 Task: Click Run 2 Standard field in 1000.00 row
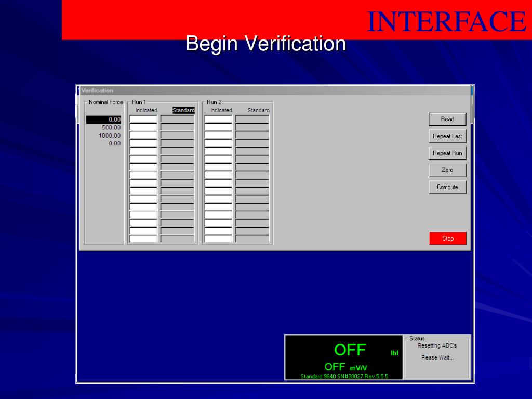[252, 135]
